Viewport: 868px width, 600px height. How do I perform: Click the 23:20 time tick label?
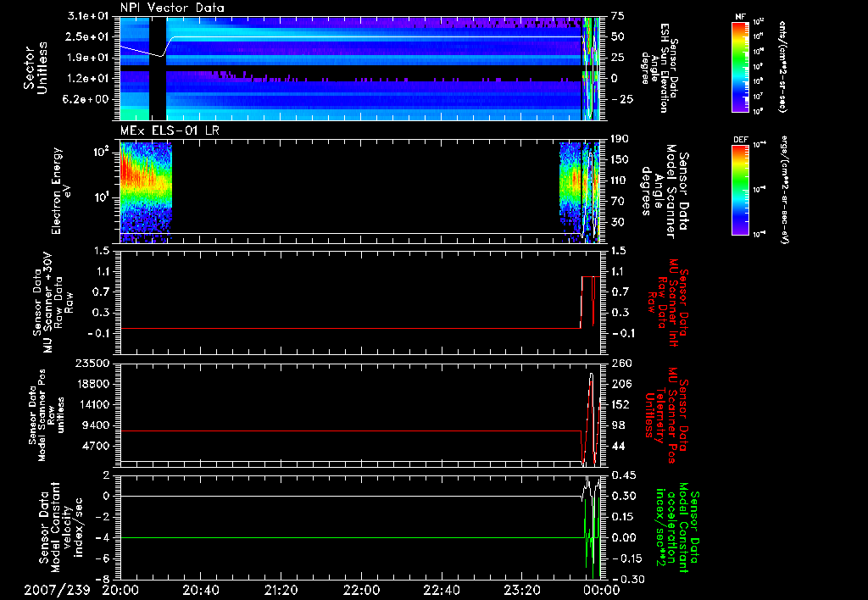point(521,590)
